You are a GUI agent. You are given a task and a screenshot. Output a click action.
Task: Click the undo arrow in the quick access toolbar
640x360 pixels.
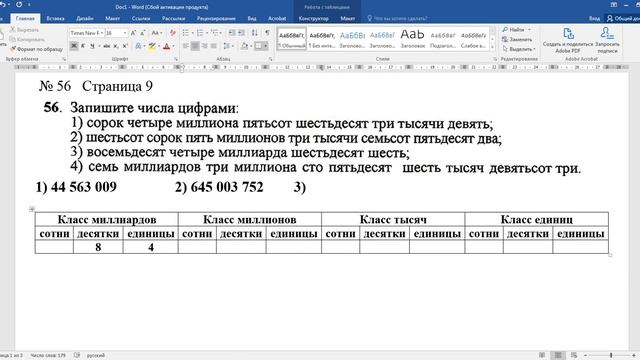(3, 5)
